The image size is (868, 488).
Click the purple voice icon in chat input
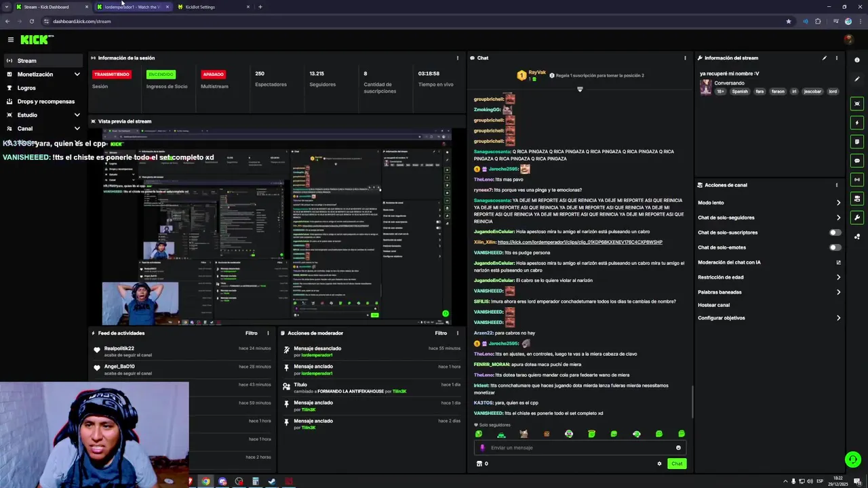(x=483, y=447)
